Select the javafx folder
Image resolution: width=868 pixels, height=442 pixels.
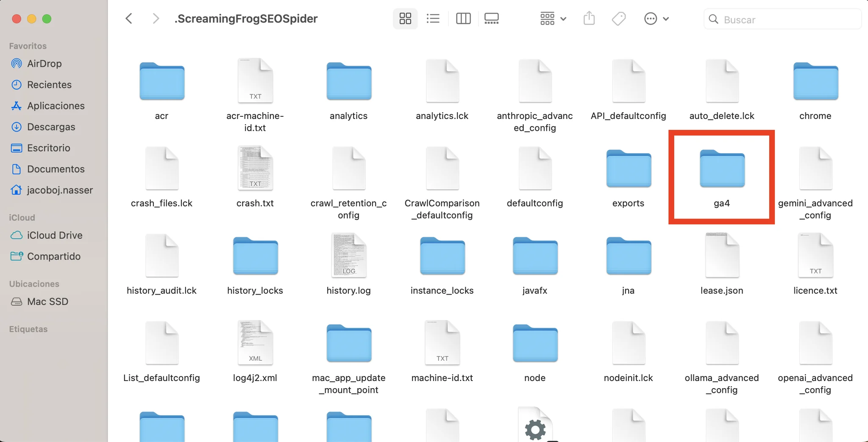pos(535,256)
